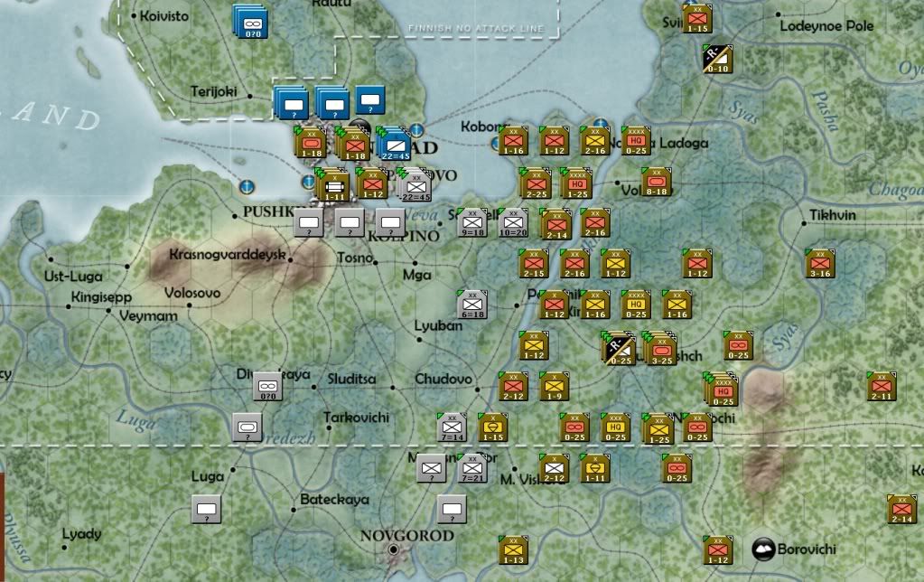The image size is (924, 582).
Task: Select the Soviet counter 2-11 on east edge
Action: [x=881, y=386]
